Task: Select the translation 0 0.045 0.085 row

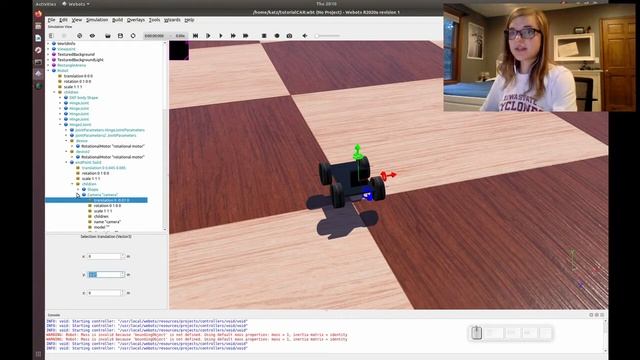Action: 104,168
